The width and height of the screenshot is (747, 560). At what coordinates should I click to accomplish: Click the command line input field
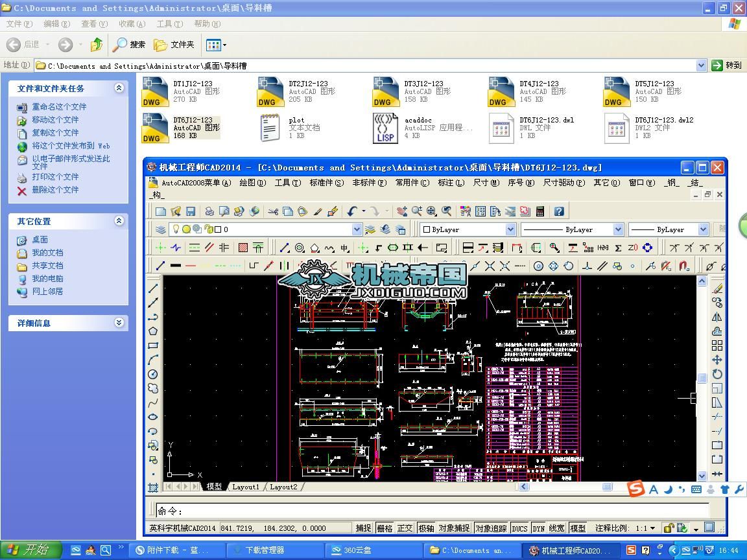[434, 511]
